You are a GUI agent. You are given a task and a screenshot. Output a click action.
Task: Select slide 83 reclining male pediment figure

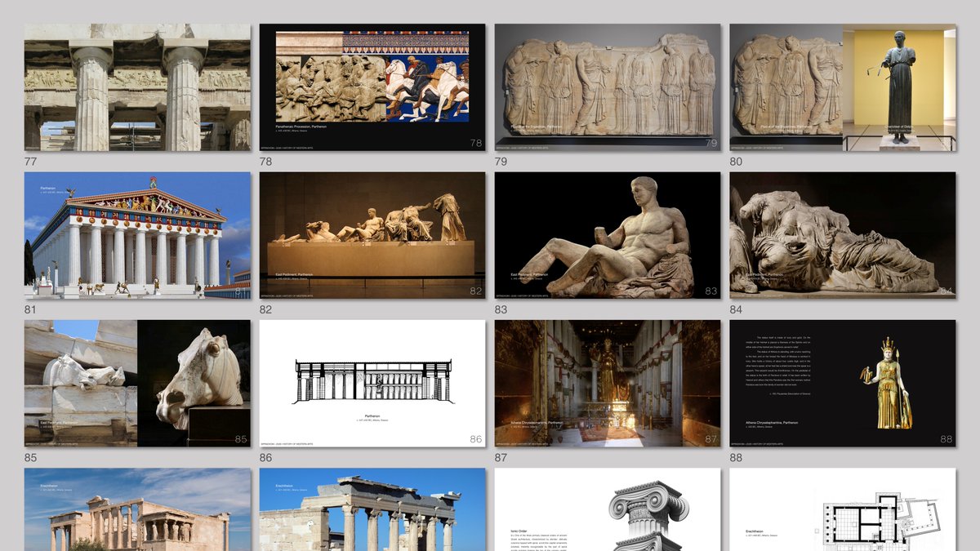(x=608, y=235)
